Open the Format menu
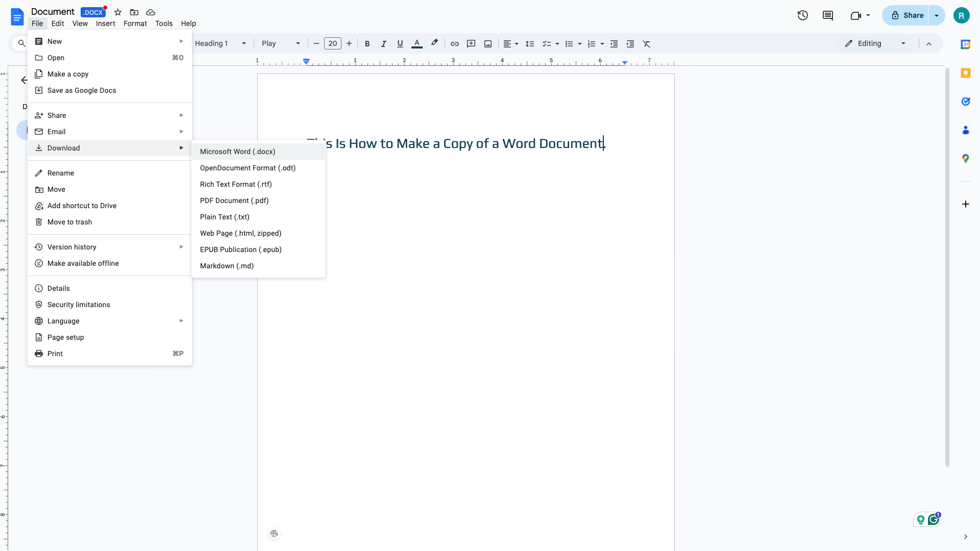 coord(135,23)
